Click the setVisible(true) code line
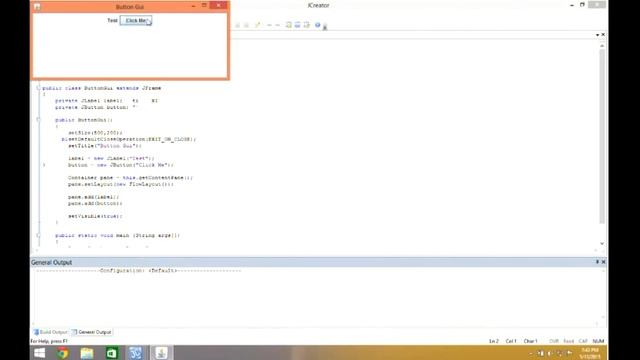 [x=95, y=216]
